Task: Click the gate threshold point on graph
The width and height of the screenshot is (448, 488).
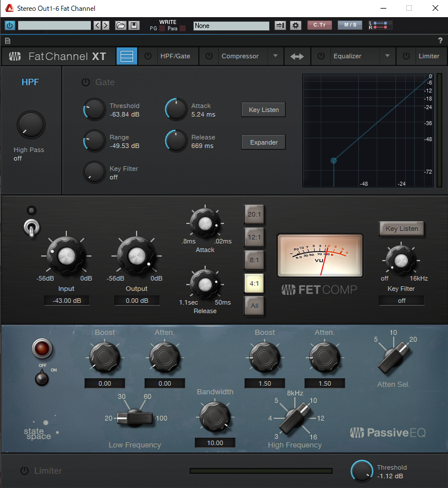Action: tap(334, 161)
